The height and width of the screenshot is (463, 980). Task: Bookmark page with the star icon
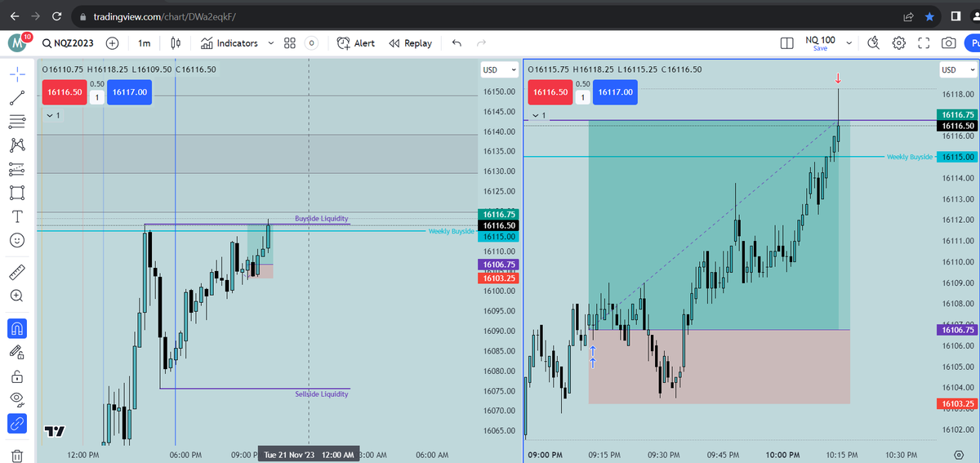930,16
